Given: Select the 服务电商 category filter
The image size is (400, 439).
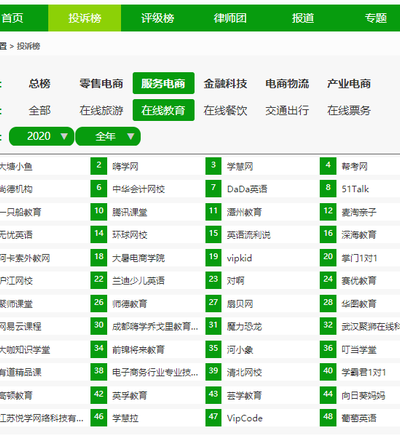Looking at the screenshot, I should 163,83.
